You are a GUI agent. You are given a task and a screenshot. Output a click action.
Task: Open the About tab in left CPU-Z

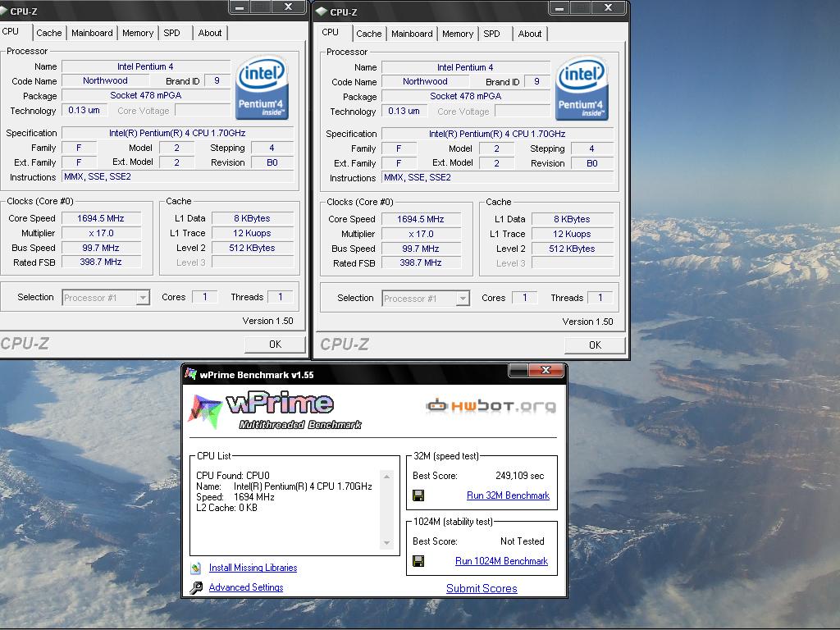tap(210, 33)
